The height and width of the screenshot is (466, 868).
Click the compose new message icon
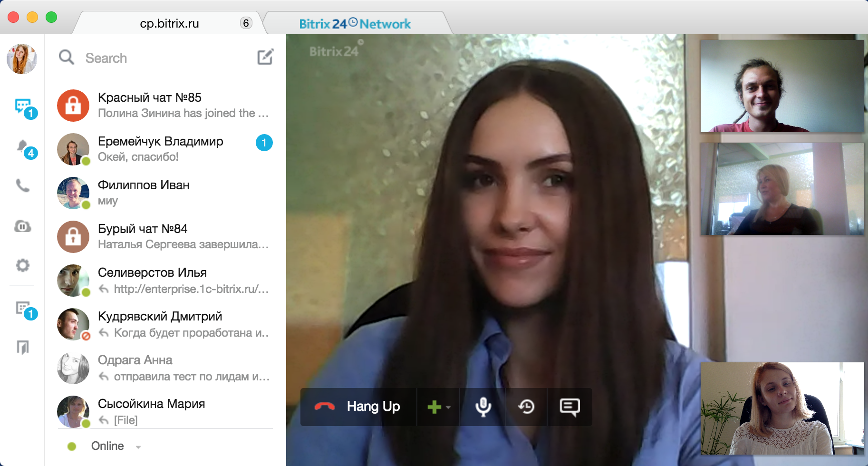coord(265,57)
